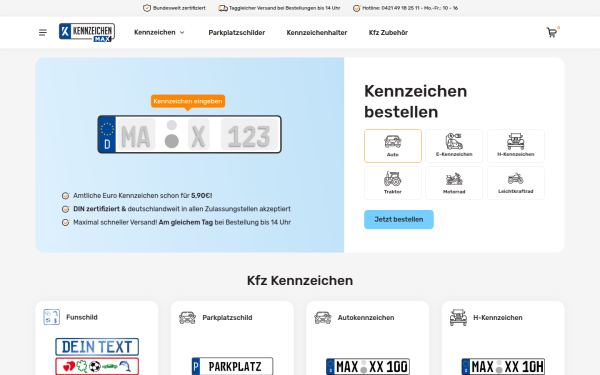Click the Autokennzeichen card car icon

pyautogui.click(x=323, y=318)
